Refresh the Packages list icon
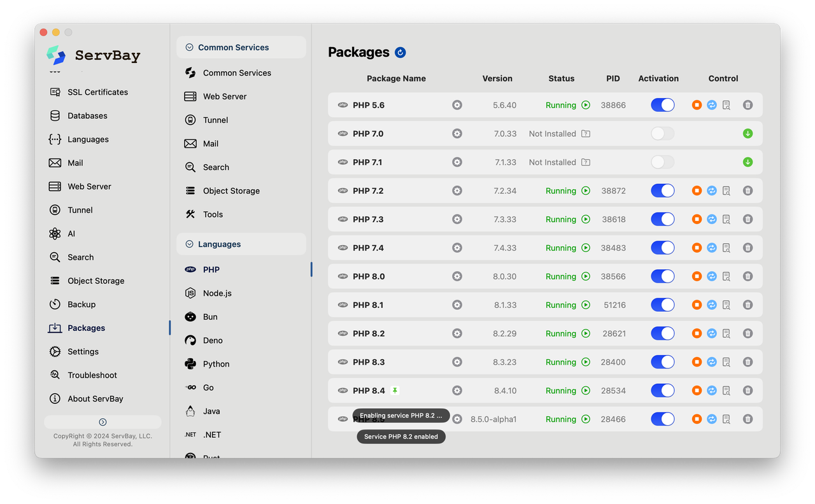 click(x=400, y=52)
